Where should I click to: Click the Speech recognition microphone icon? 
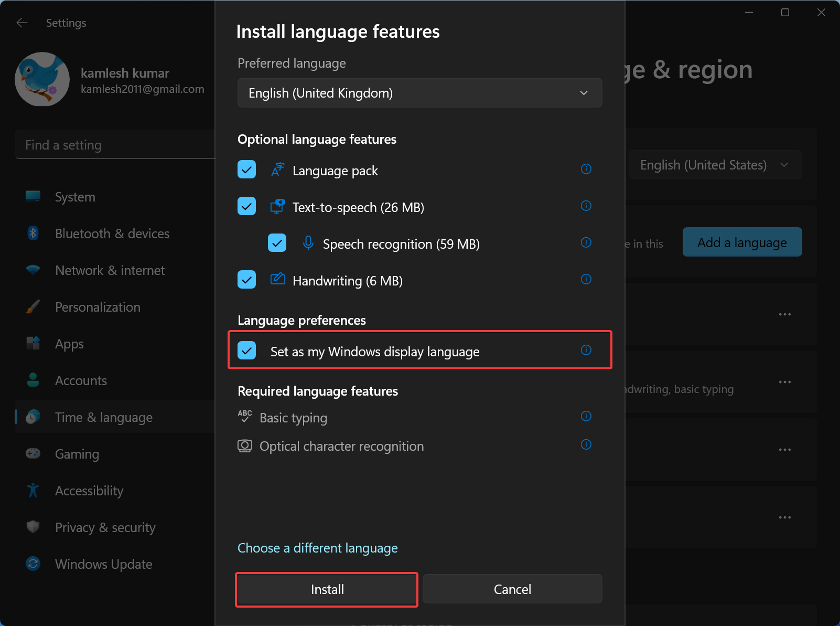point(308,243)
